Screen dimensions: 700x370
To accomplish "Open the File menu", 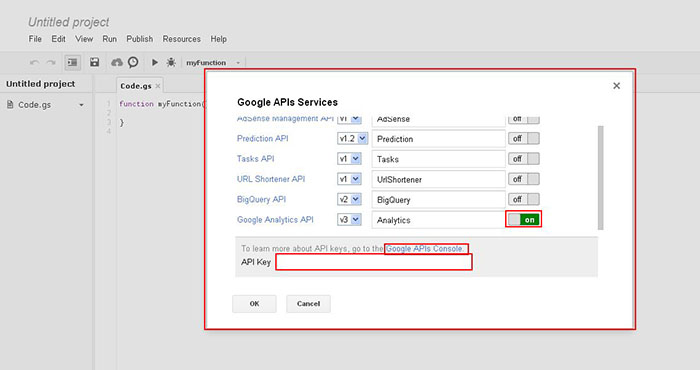I will tap(35, 39).
